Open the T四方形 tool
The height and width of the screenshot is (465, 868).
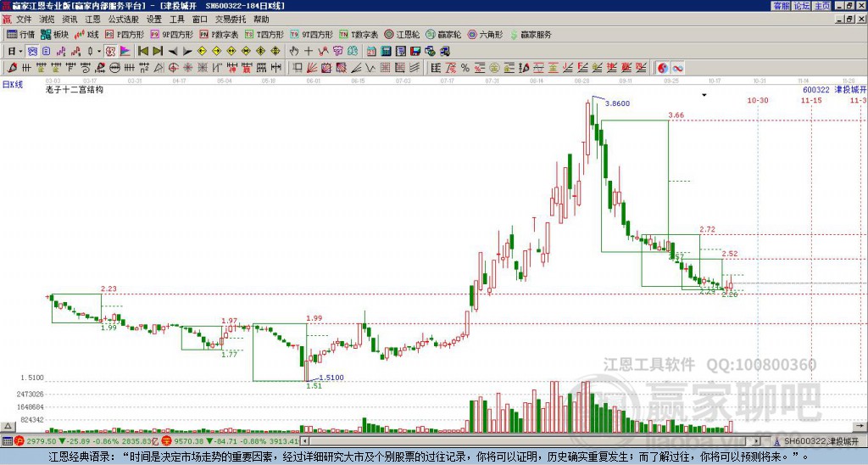[x=264, y=34]
